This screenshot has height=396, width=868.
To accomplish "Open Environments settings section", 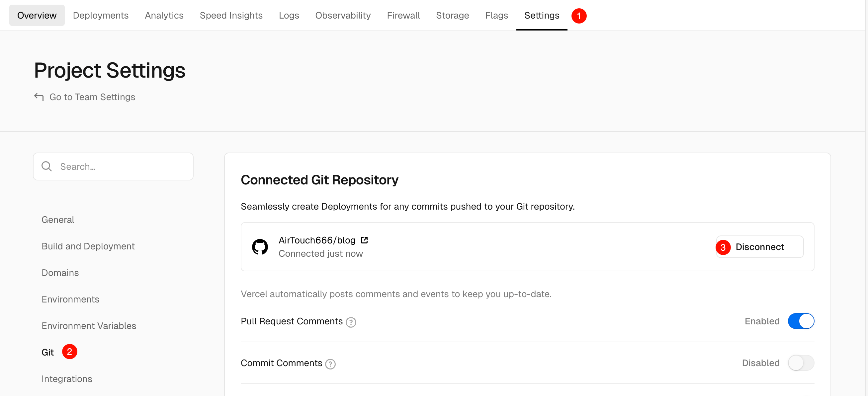I will tap(70, 299).
